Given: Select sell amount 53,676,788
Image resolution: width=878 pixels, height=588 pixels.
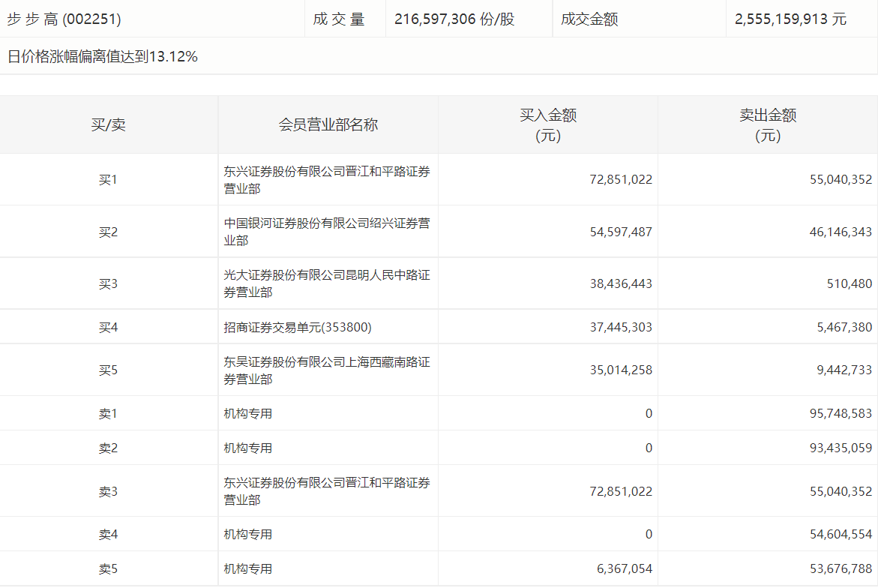Looking at the screenshot, I should (x=841, y=569).
